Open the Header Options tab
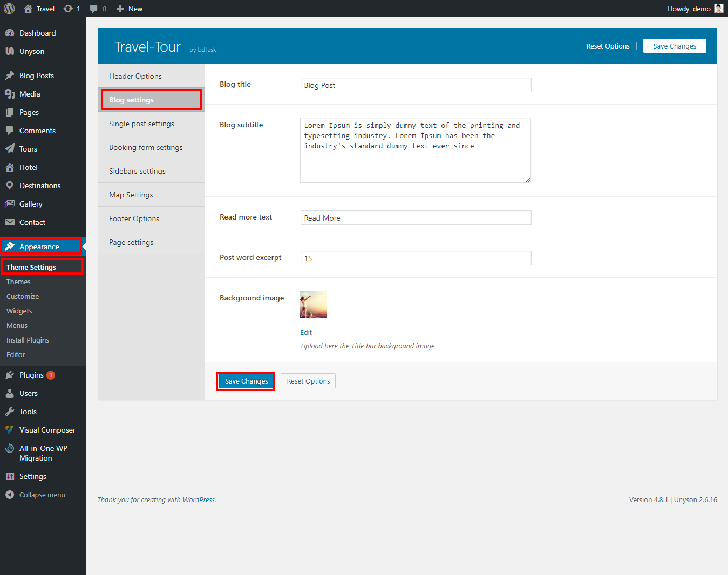Viewport: 728px width, 575px height. [152, 76]
